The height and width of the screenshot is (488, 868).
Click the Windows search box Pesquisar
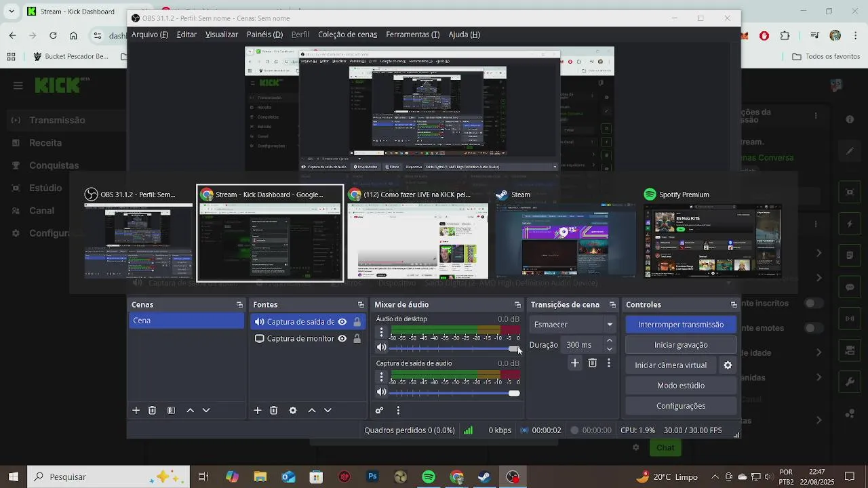point(108,476)
